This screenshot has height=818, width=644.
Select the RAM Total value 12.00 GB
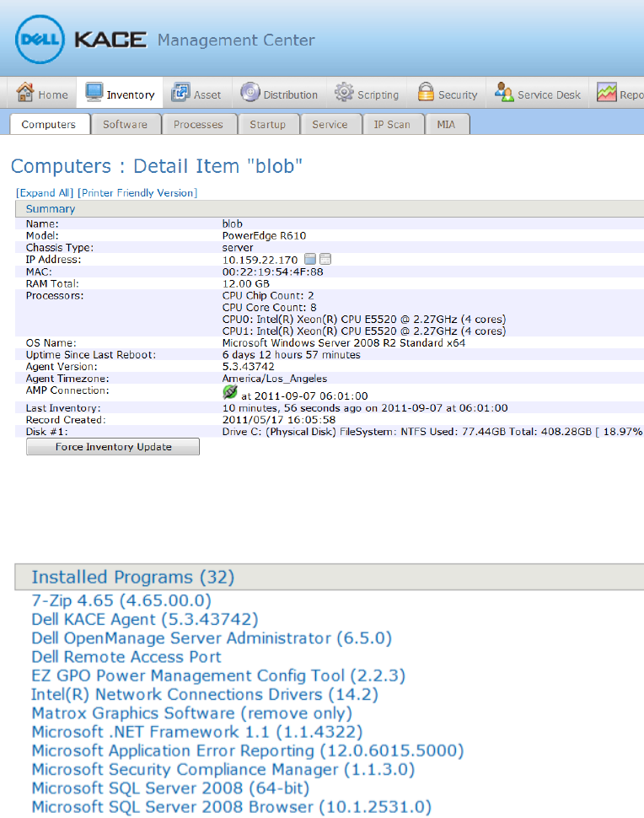[x=246, y=284]
